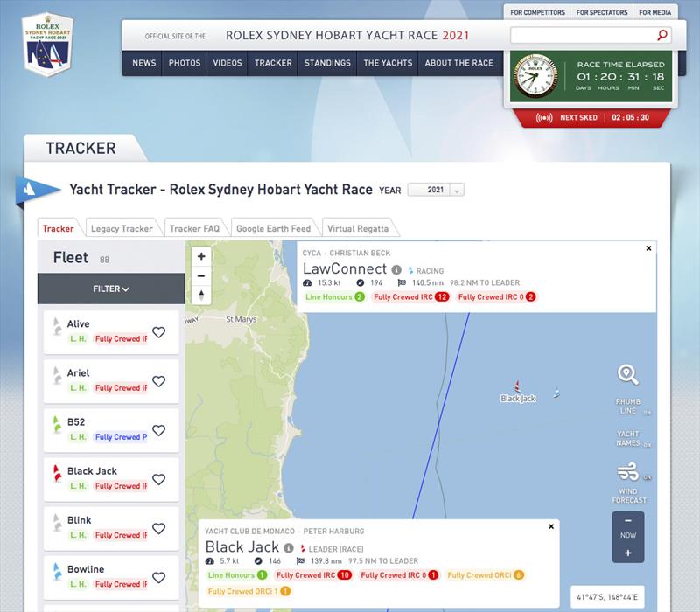700x612 pixels.
Task: Favorite the Bowline yacht
Action: (159, 578)
